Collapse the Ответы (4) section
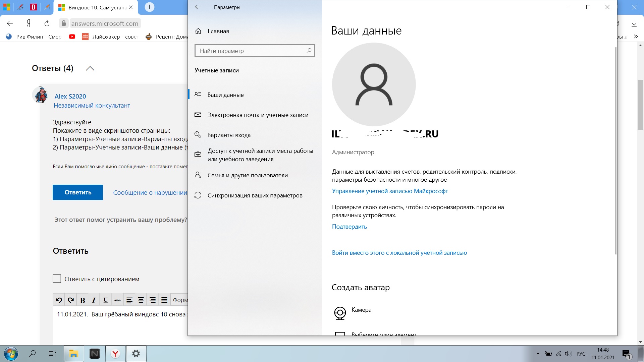The image size is (644, 362). (90, 68)
